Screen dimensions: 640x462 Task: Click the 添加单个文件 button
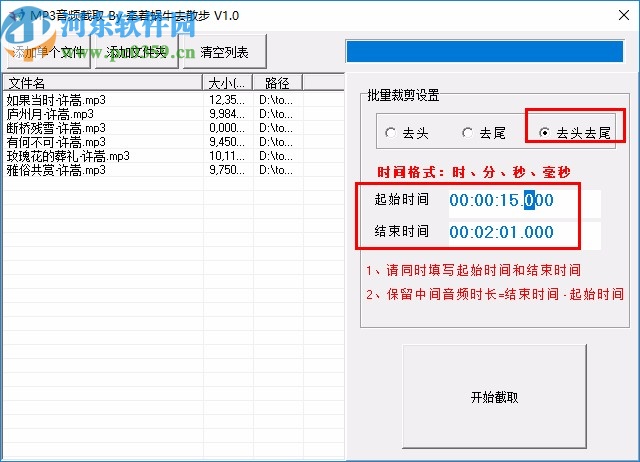[x=49, y=52]
